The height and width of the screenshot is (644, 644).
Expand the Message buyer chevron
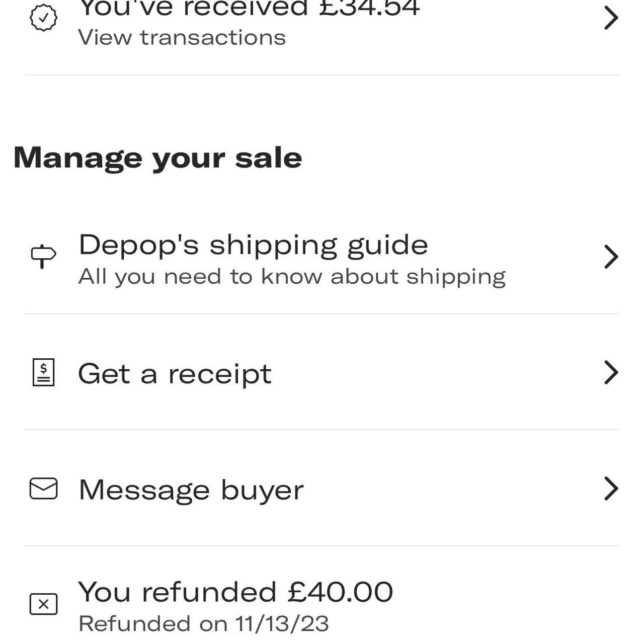coord(611,488)
